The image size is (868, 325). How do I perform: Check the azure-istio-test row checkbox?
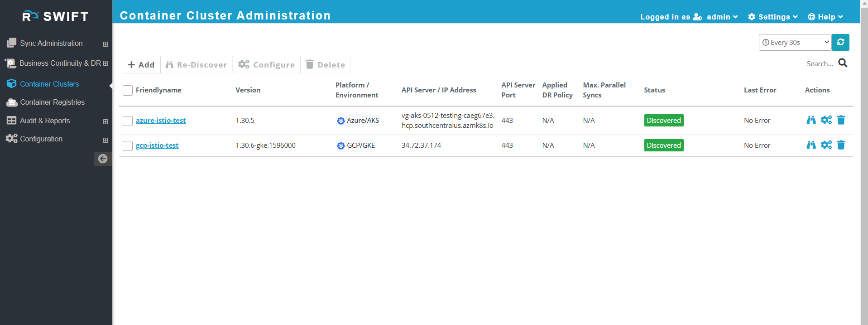(128, 121)
